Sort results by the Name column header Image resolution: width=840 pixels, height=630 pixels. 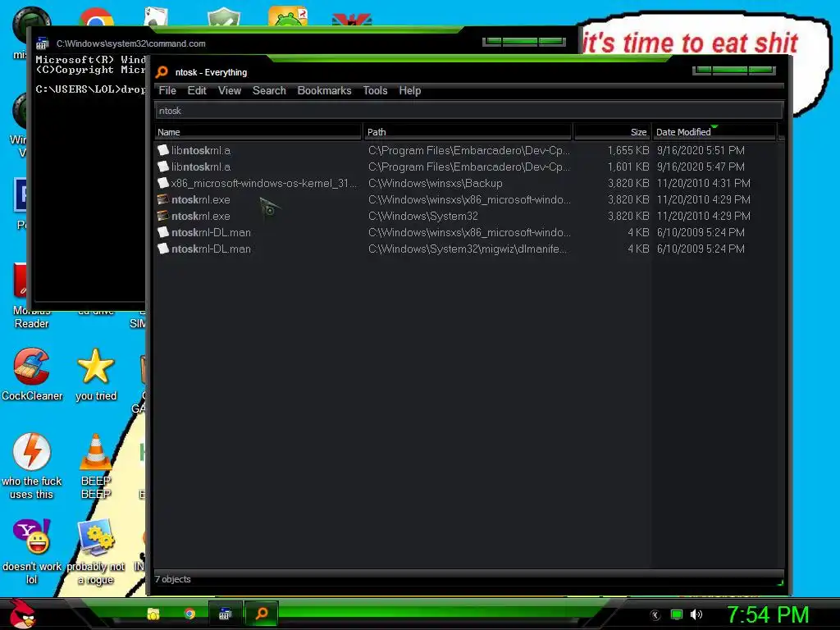click(x=258, y=132)
